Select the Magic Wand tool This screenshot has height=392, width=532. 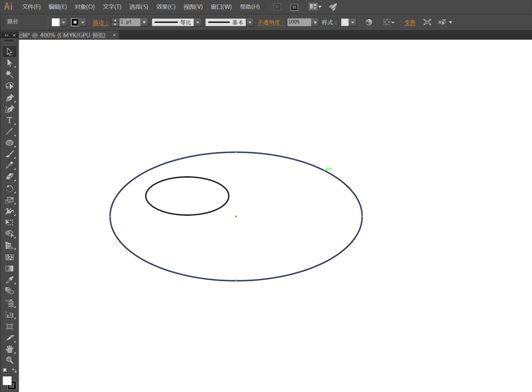9,74
